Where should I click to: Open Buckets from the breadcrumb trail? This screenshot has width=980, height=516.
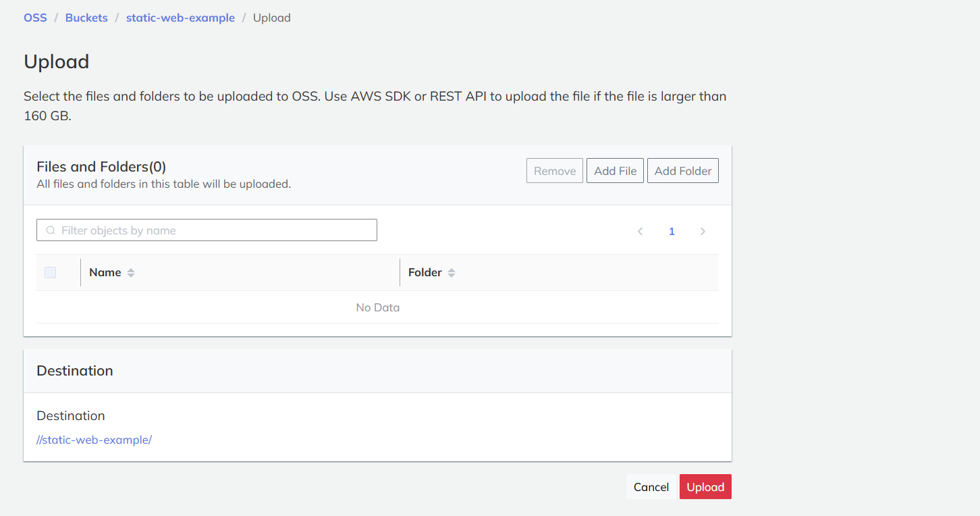[x=86, y=18]
